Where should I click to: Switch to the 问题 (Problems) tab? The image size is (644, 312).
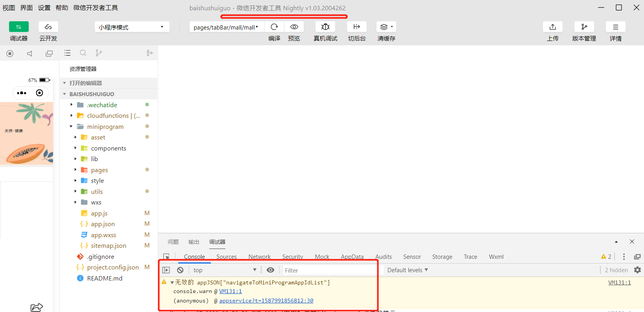point(173,242)
